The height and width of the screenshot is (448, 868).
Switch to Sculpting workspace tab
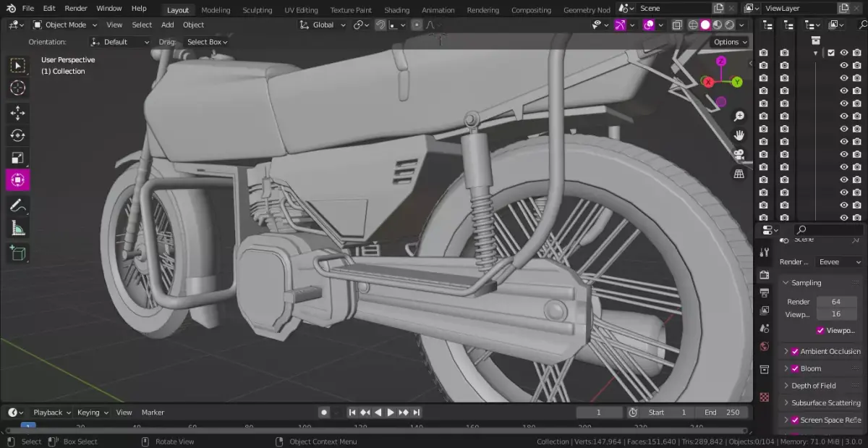pyautogui.click(x=258, y=10)
